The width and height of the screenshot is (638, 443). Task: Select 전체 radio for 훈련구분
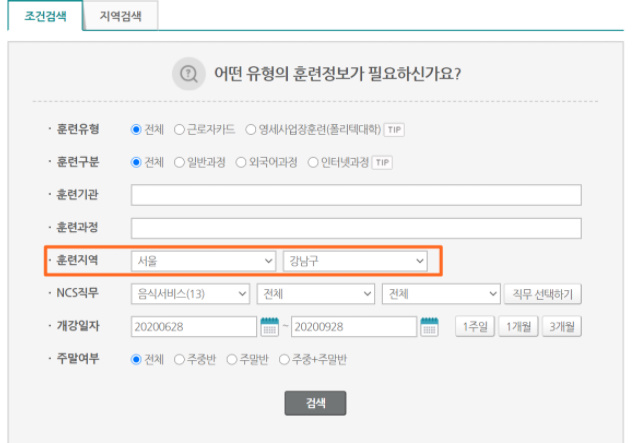point(136,163)
